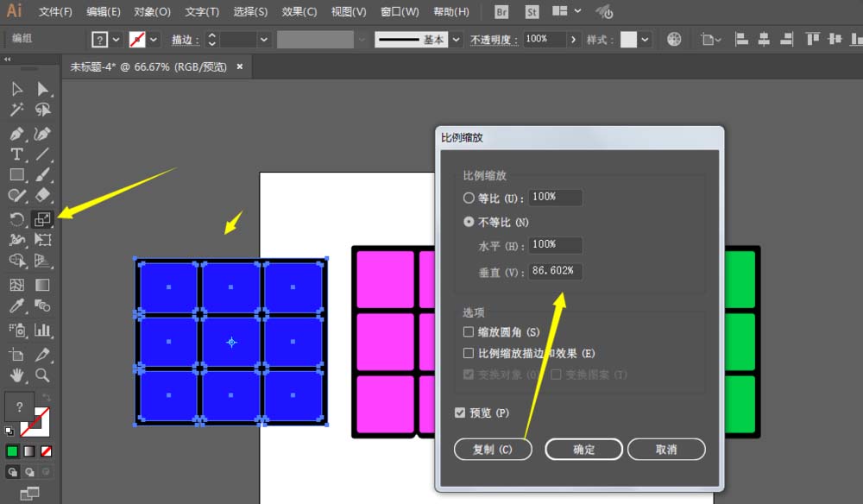863x504 pixels.
Task: Toggle the 预览 preview checkbox
Action: [460, 413]
